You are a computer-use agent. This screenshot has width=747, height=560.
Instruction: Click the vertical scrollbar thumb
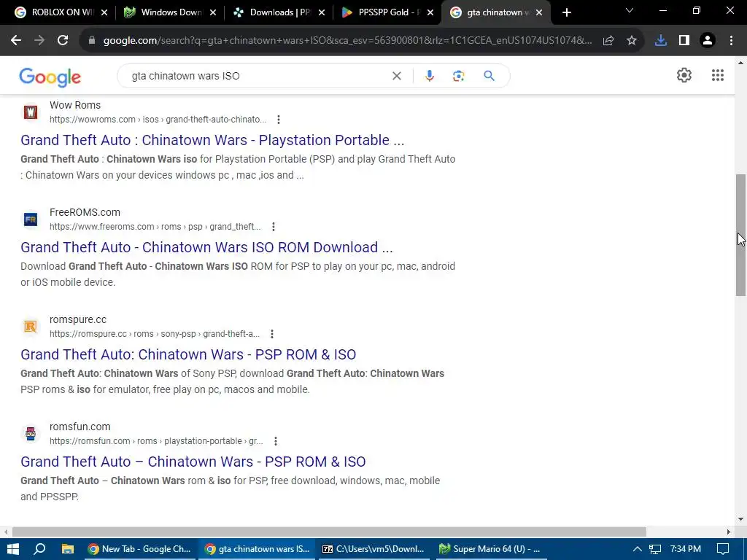click(x=740, y=236)
